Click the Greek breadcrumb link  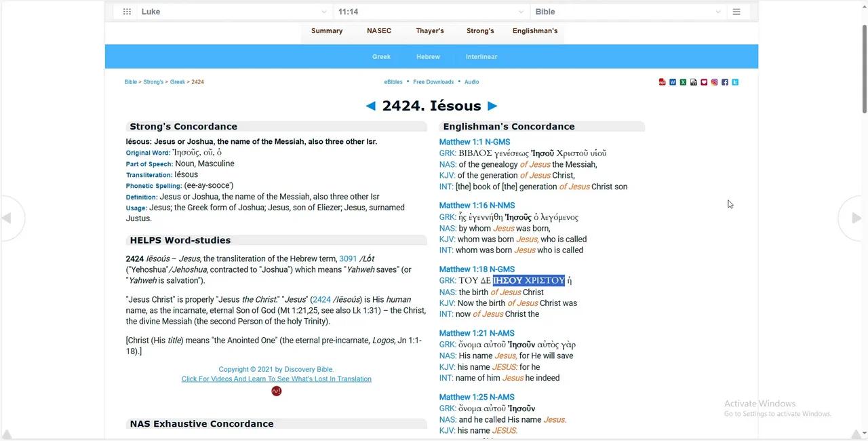coord(178,82)
